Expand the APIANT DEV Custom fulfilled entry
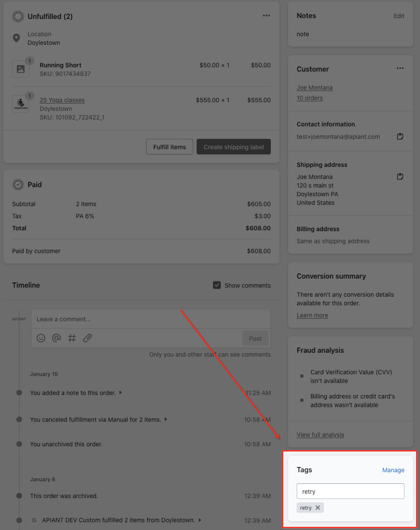 (200, 520)
